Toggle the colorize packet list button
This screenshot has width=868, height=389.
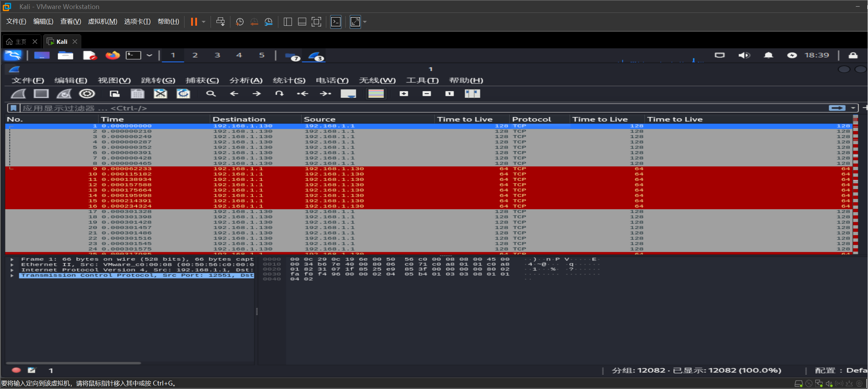coord(376,94)
